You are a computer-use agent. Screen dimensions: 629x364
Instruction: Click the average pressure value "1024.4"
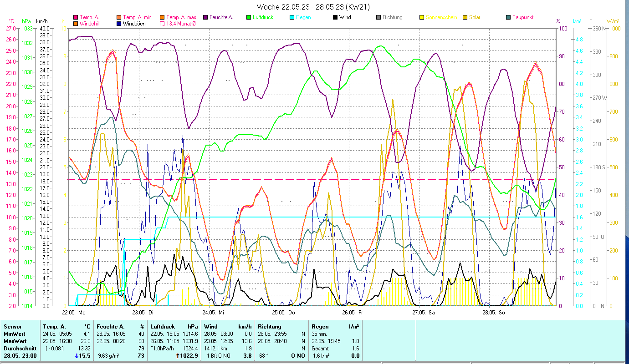tap(190, 349)
